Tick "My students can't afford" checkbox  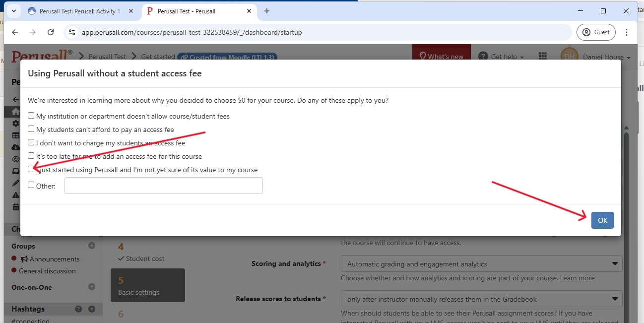(31, 129)
